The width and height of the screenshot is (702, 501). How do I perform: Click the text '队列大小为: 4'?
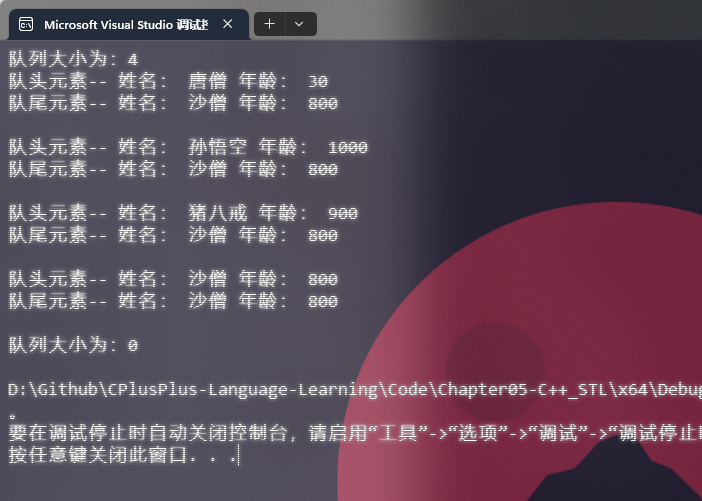point(73,59)
